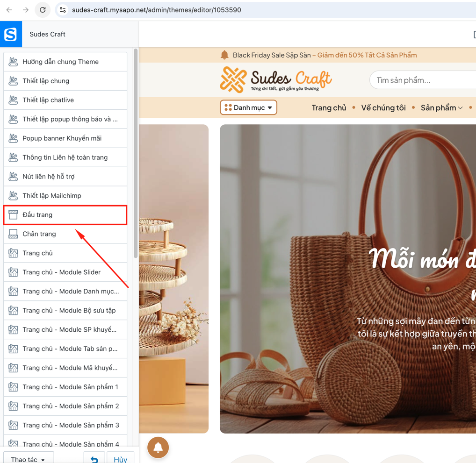Open site info icon in address bar
This screenshot has height=463, width=476.
point(63,10)
